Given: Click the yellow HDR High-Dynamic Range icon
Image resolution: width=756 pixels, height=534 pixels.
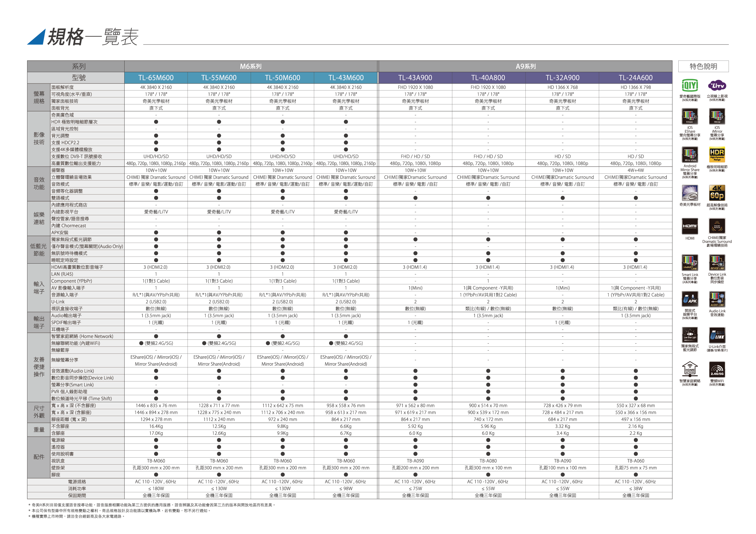Looking at the screenshot, I should coord(717,155).
